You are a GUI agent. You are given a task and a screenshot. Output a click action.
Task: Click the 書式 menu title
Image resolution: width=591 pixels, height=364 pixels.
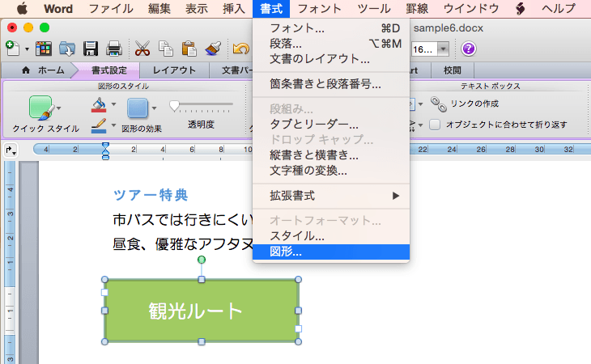[x=271, y=8]
